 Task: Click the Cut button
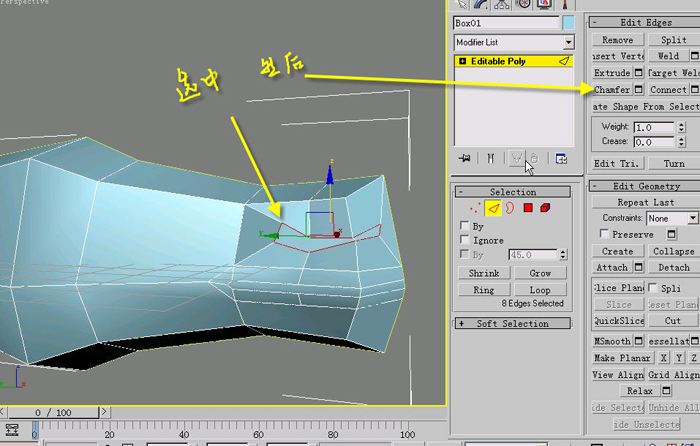(673, 320)
